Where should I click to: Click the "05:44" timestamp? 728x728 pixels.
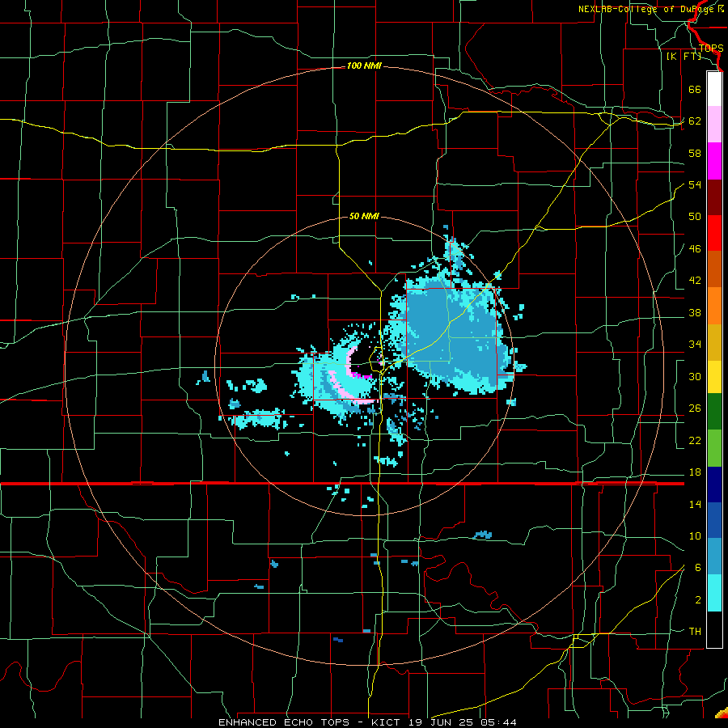(498, 722)
